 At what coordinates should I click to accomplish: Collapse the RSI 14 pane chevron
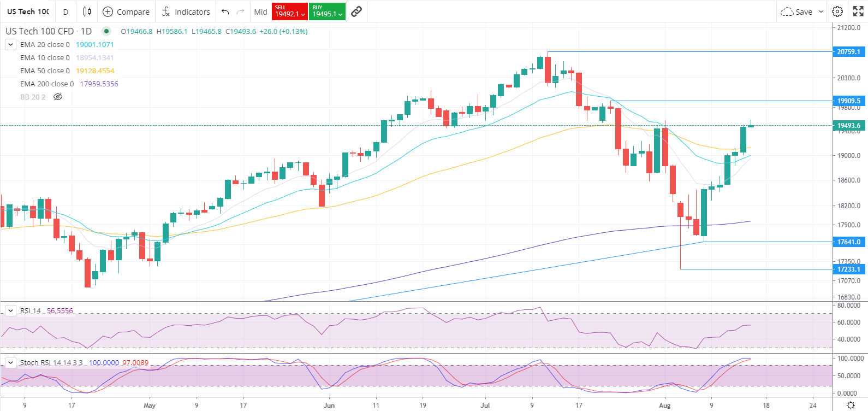click(x=10, y=310)
